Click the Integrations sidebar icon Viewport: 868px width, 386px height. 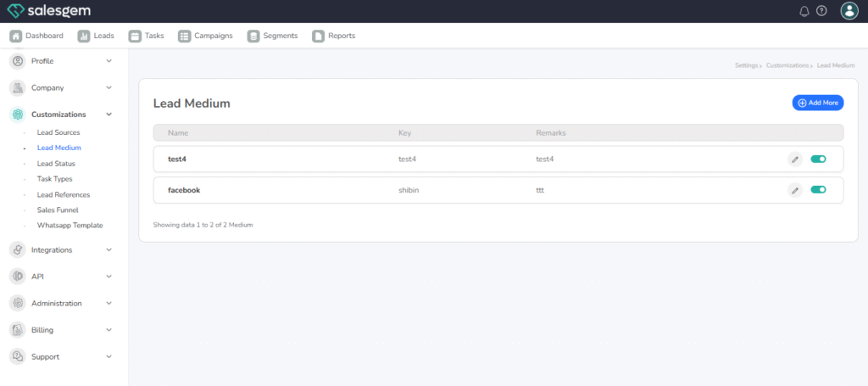17,249
